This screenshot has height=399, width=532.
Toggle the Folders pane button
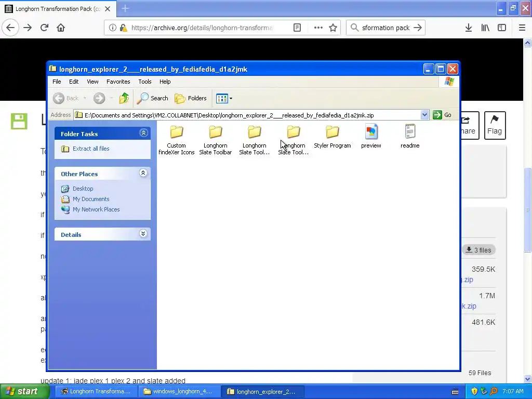pyautogui.click(x=191, y=98)
